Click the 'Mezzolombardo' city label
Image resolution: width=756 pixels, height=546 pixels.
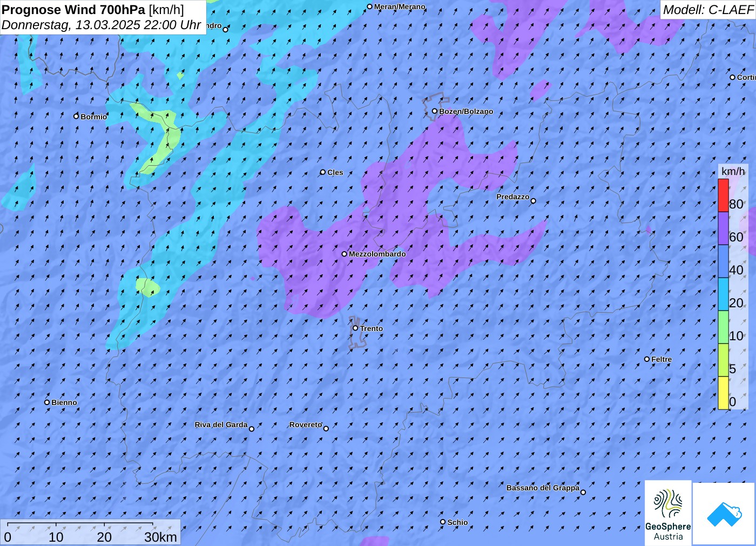click(377, 254)
